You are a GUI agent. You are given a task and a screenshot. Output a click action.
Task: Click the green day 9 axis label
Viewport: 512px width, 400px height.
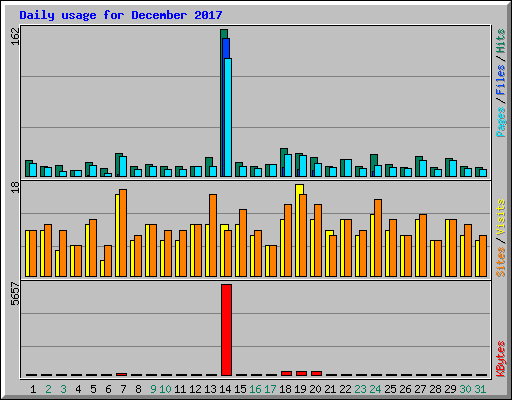pyautogui.click(x=153, y=389)
